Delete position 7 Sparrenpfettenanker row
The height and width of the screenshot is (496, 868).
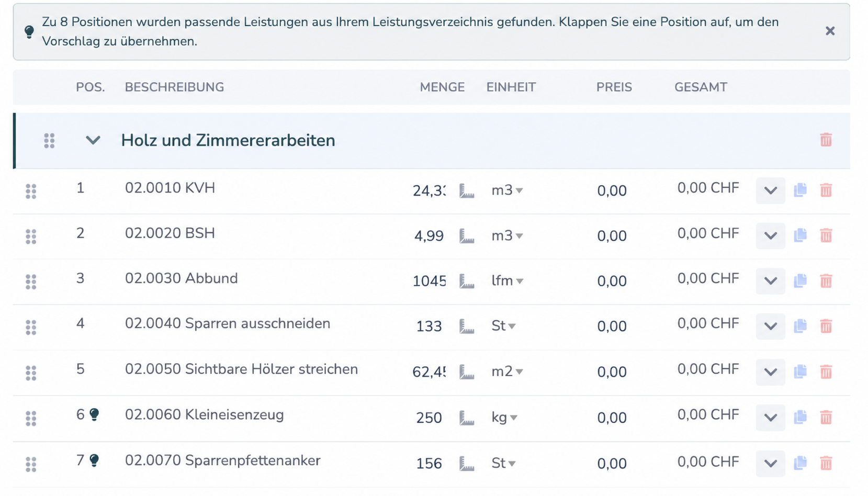point(826,463)
